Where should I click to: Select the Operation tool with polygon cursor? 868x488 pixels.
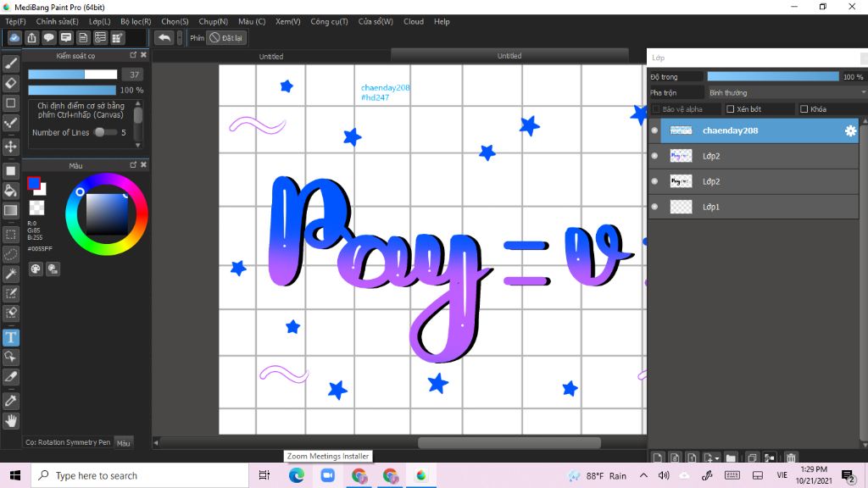pyautogui.click(x=10, y=357)
